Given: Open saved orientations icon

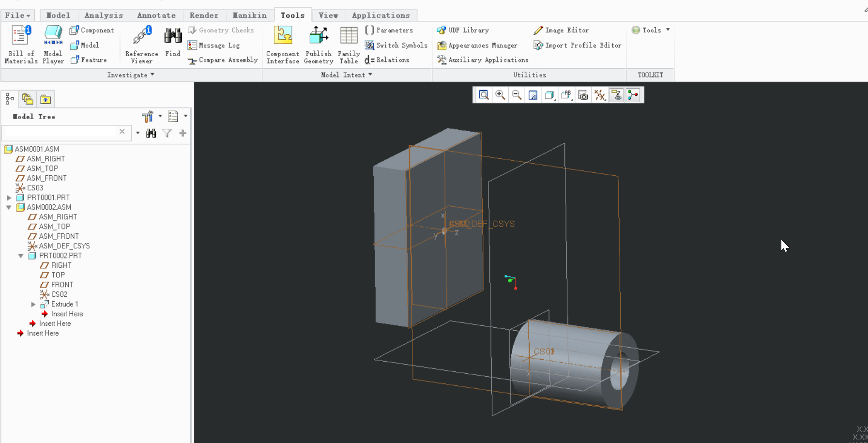Looking at the screenshot, I should pos(566,95).
